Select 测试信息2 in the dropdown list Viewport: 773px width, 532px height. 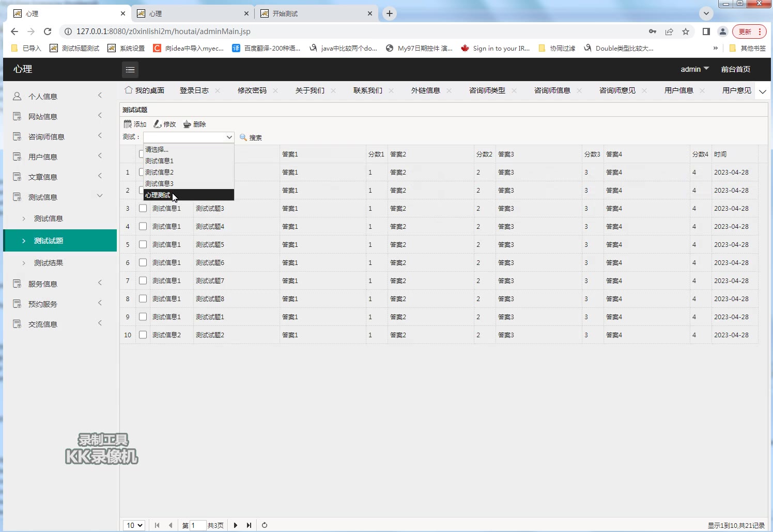[x=189, y=172]
